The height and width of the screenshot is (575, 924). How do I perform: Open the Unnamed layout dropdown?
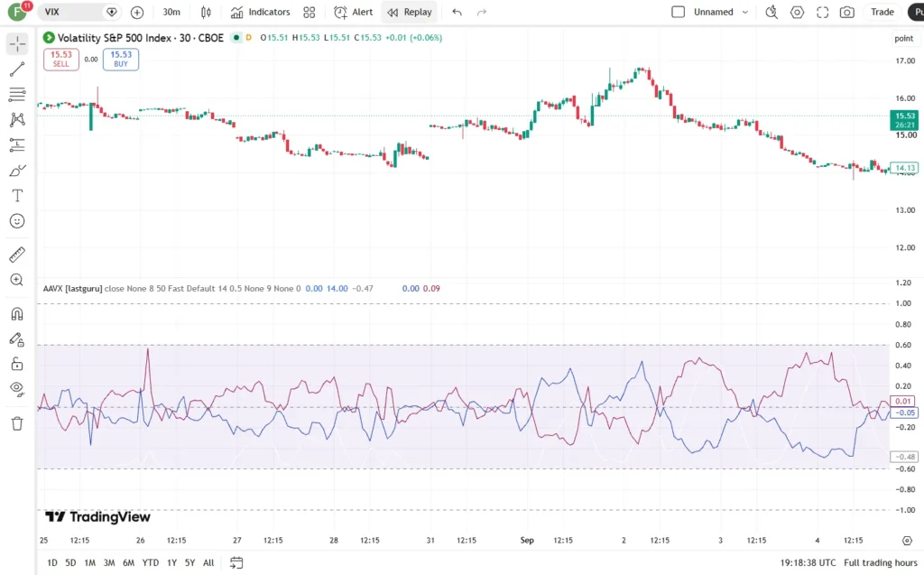[x=721, y=12]
